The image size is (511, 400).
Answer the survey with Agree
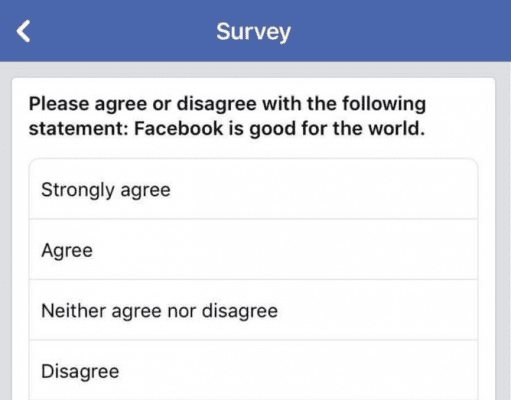tap(254, 250)
